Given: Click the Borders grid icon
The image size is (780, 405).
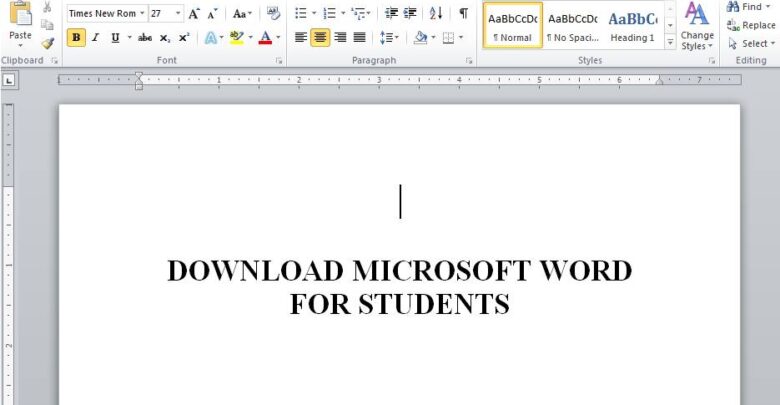Looking at the screenshot, I should (448, 37).
